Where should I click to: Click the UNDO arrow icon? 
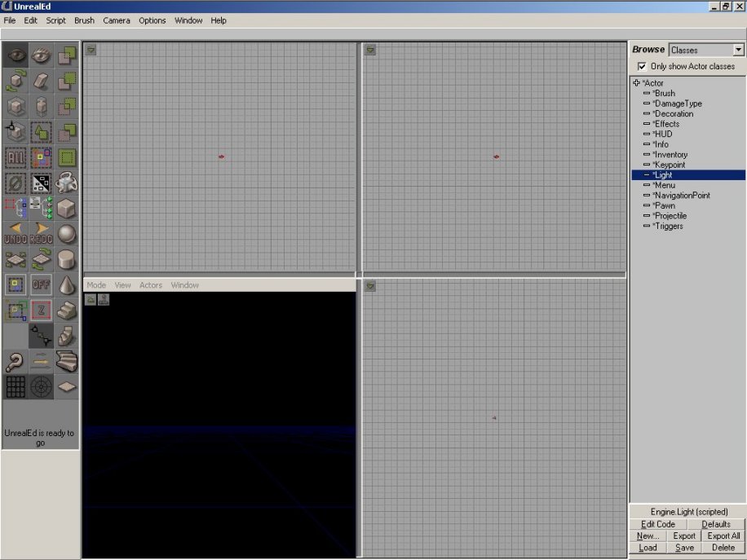(x=15, y=234)
